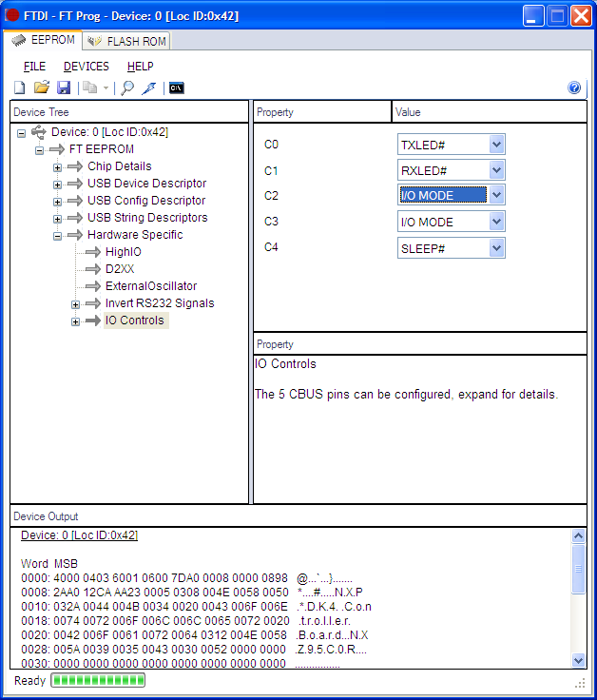Open the FILE menu
This screenshot has width=597, height=700.
(34, 67)
